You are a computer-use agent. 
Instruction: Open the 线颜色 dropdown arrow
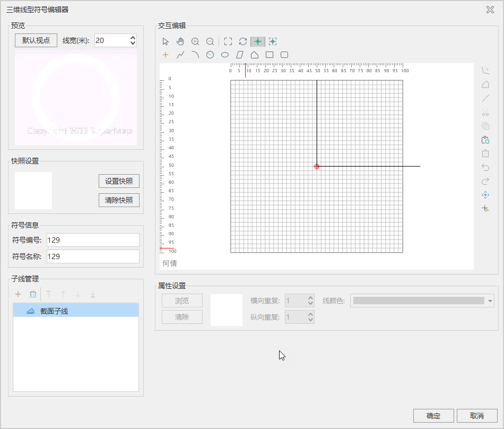[490, 301]
